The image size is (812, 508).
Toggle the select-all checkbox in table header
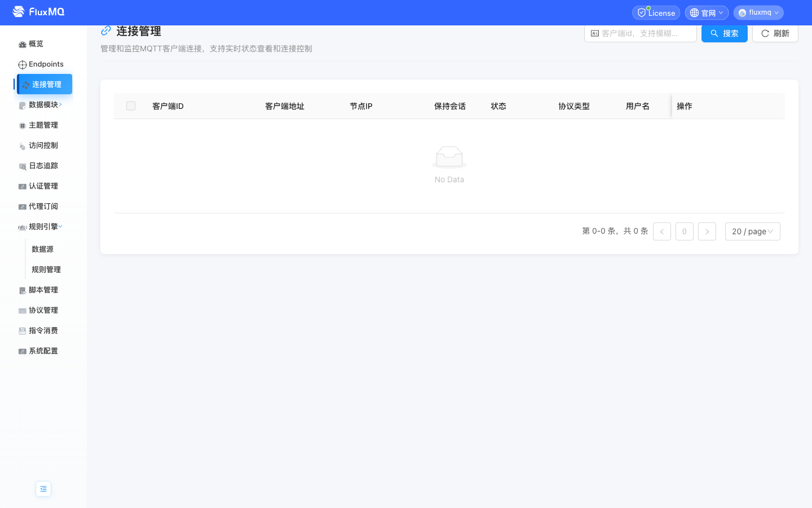pyautogui.click(x=131, y=106)
